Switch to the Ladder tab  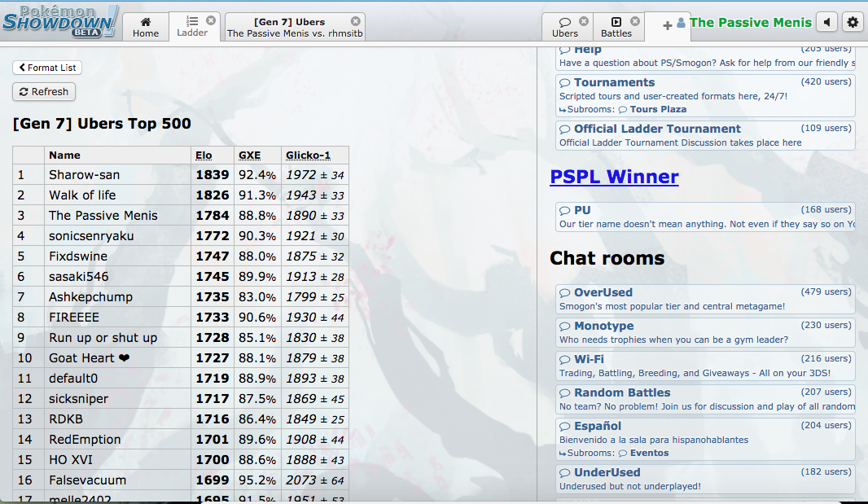(192, 27)
